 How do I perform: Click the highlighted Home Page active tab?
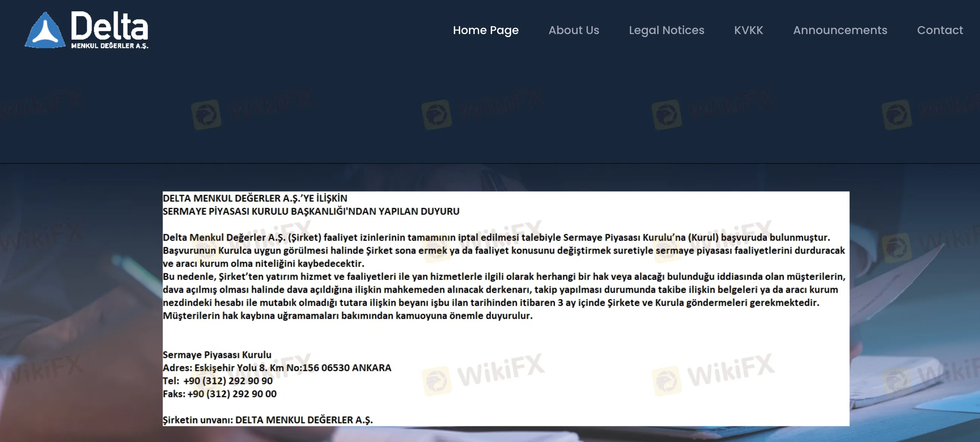(485, 30)
